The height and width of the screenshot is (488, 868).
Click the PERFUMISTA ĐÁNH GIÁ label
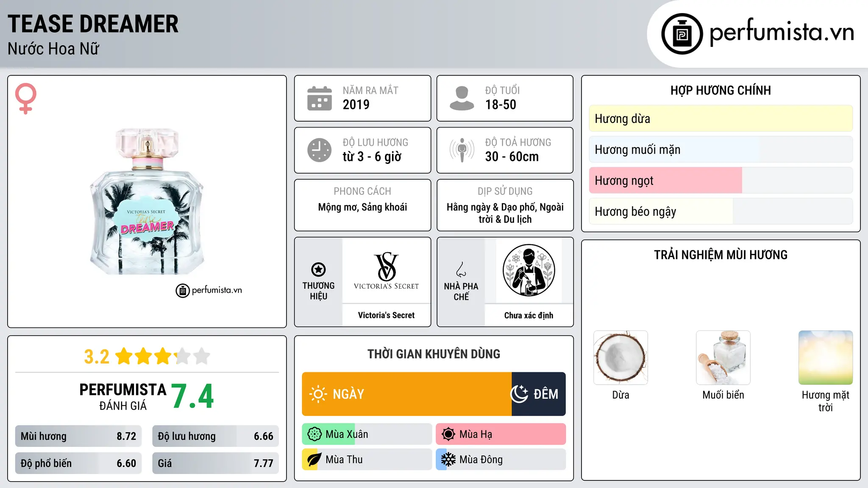pos(123,396)
